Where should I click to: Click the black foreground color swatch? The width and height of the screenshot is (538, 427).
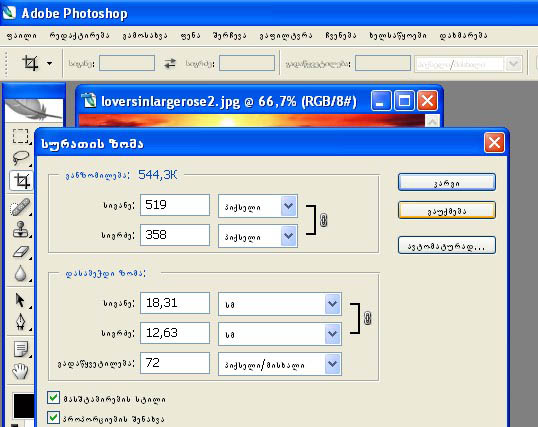point(23,406)
